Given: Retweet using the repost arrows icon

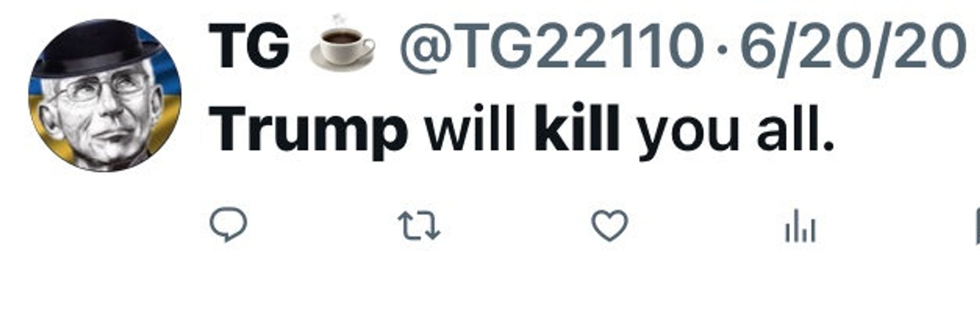Looking at the screenshot, I should tap(419, 226).
